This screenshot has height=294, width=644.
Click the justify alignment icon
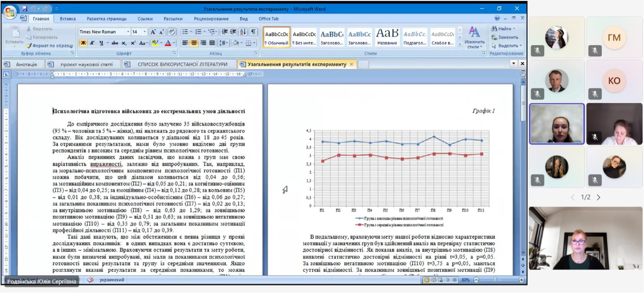pyautogui.click(x=212, y=43)
